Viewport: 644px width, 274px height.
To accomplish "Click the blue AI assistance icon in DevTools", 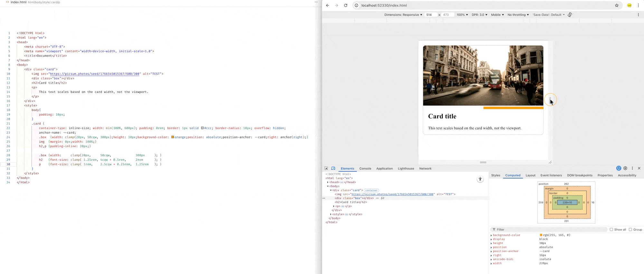I will 619,168.
